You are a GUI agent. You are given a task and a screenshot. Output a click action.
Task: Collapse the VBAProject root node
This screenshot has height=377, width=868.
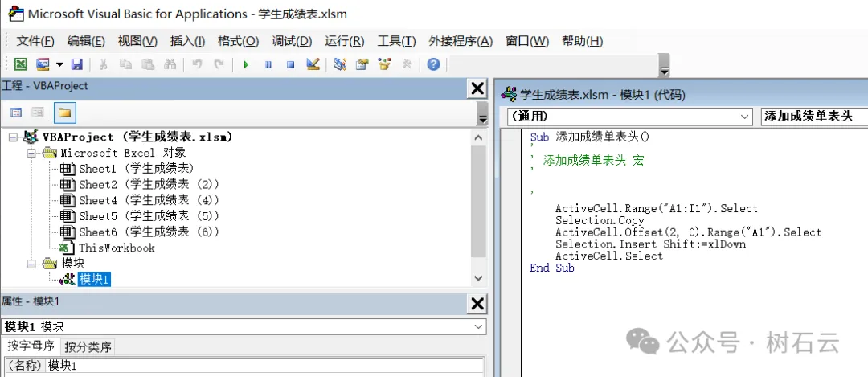(x=14, y=137)
